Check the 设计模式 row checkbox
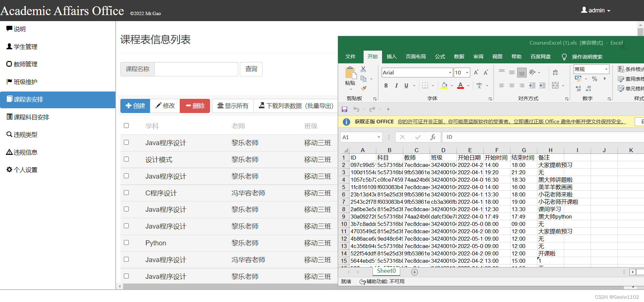 [x=126, y=159]
